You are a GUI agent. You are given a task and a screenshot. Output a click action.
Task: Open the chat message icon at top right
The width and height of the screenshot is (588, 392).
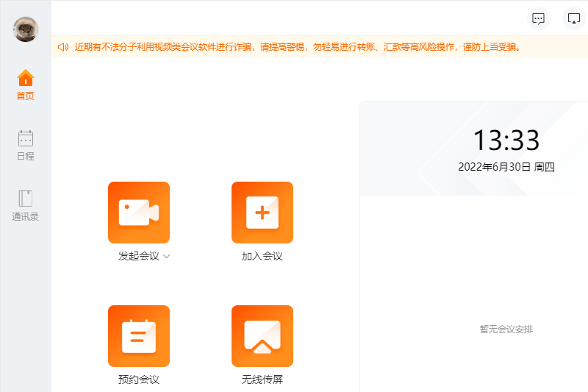click(538, 18)
